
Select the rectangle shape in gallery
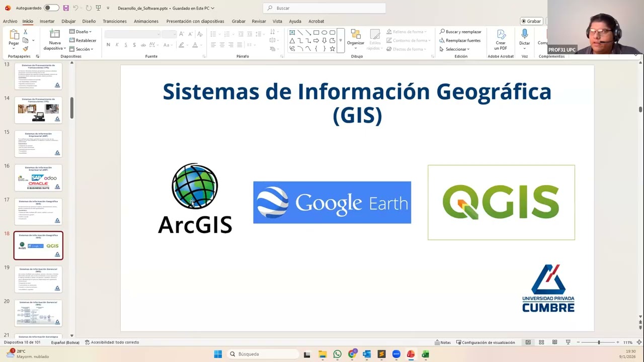point(316,32)
